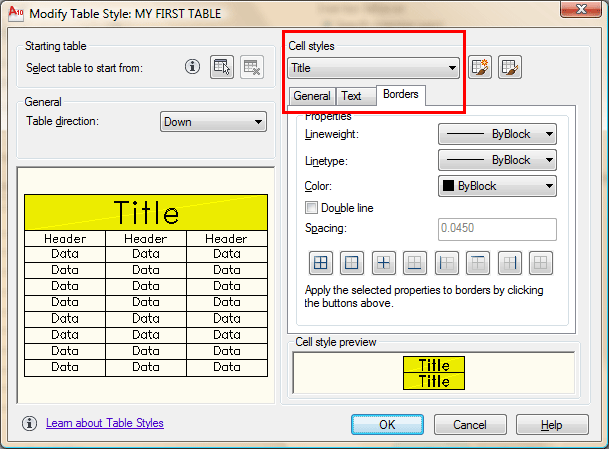
Task: Apply properties to left border
Action: click(x=446, y=264)
